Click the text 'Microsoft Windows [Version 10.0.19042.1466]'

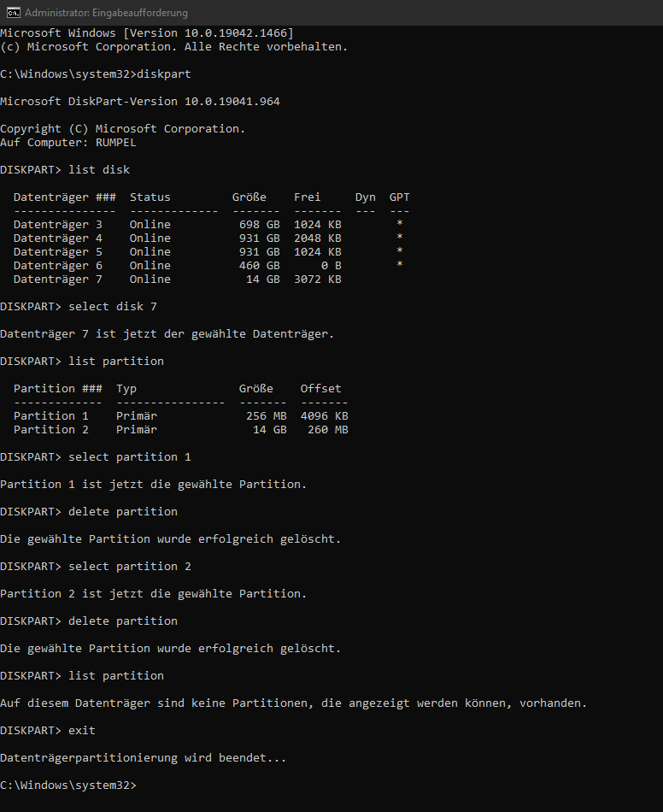[147, 33]
